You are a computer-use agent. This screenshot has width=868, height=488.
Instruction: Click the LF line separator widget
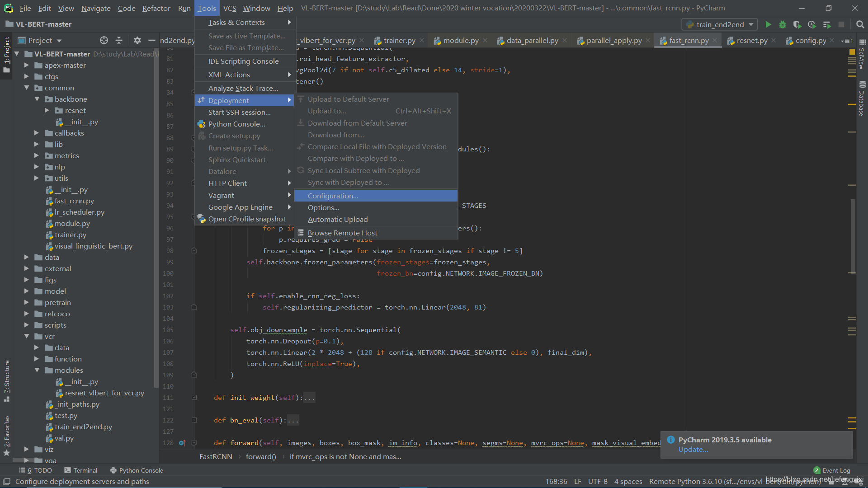click(578, 482)
